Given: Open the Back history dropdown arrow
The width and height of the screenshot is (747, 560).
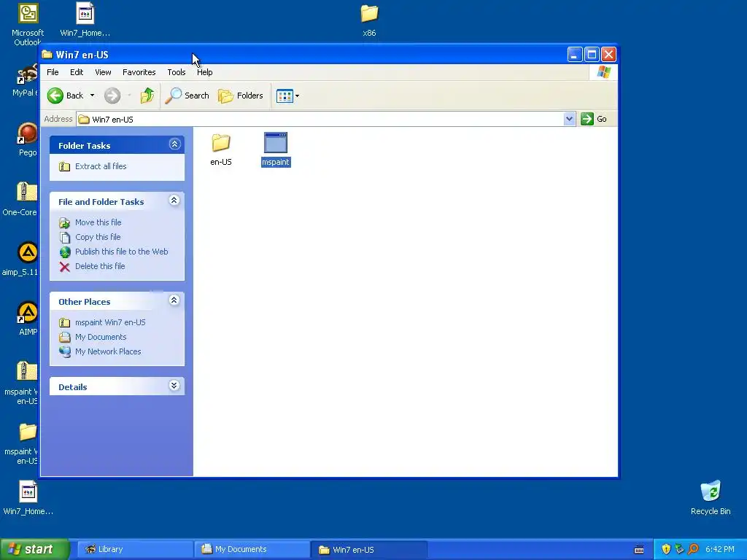Looking at the screenshot, I should click(x=92, y=96).
